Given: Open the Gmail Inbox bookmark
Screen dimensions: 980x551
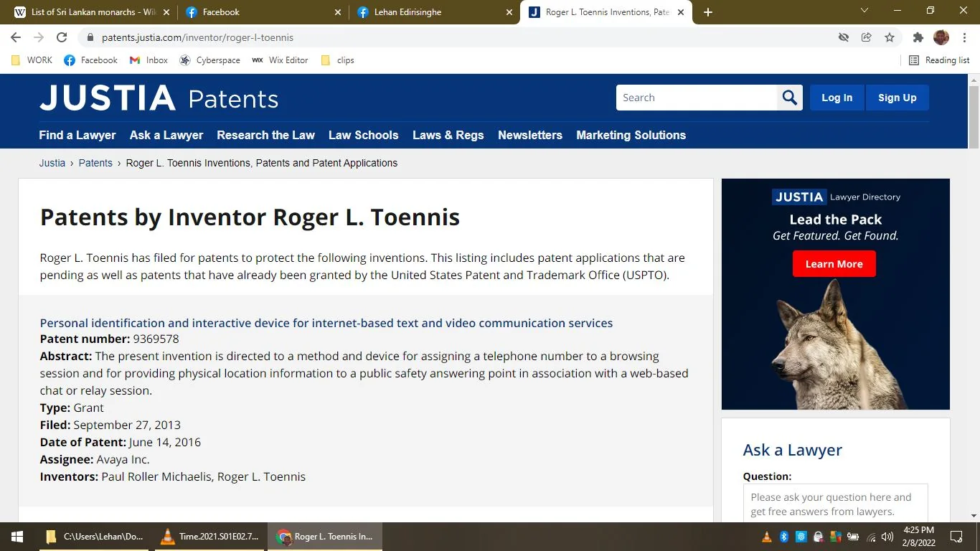Looking at the screenshot, I should (x=149, y=60).
